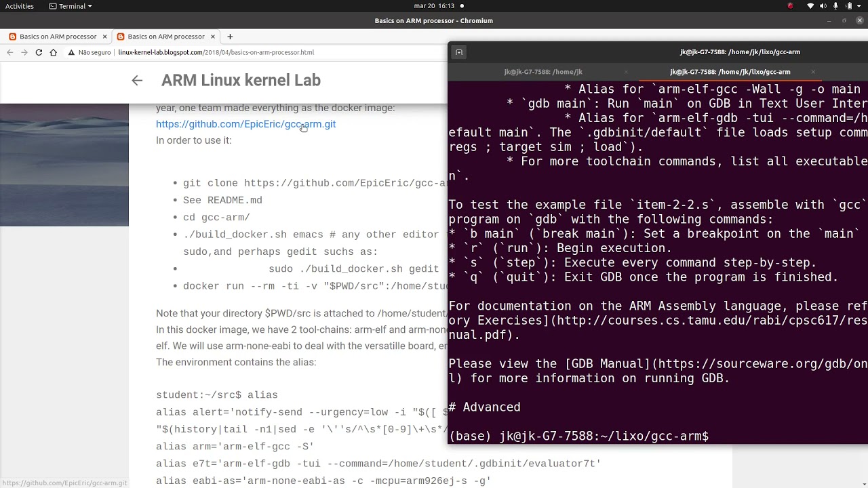
Task: Reload the Chromium page
Action: [39, 52]
